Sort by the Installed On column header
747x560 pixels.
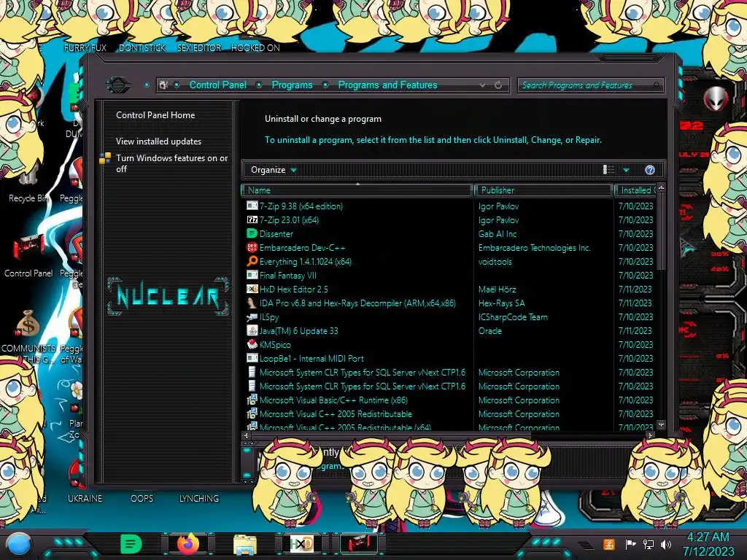[x=636, y=190]
